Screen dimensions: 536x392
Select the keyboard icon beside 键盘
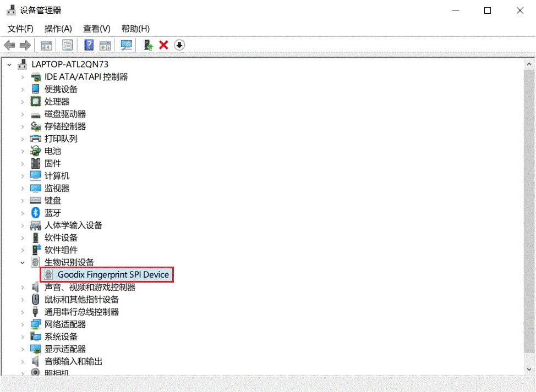click(x=36, y=201)
